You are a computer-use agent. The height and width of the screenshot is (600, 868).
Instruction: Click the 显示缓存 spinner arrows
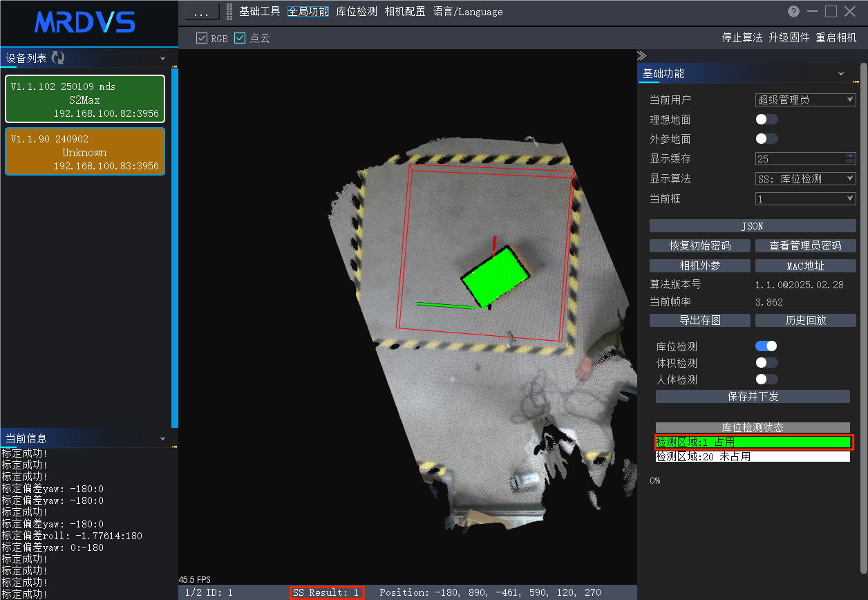point(851,159)
